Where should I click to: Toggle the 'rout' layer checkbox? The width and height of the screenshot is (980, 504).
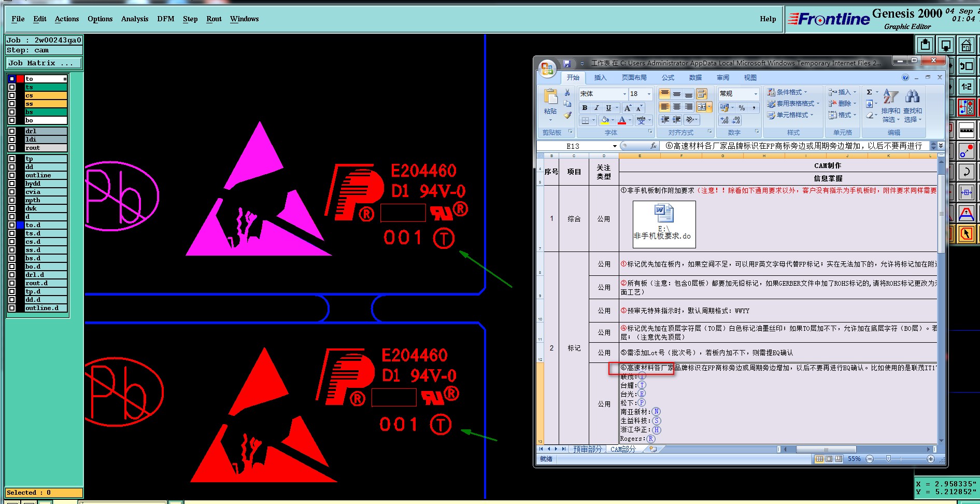click(x=12, y=148)
